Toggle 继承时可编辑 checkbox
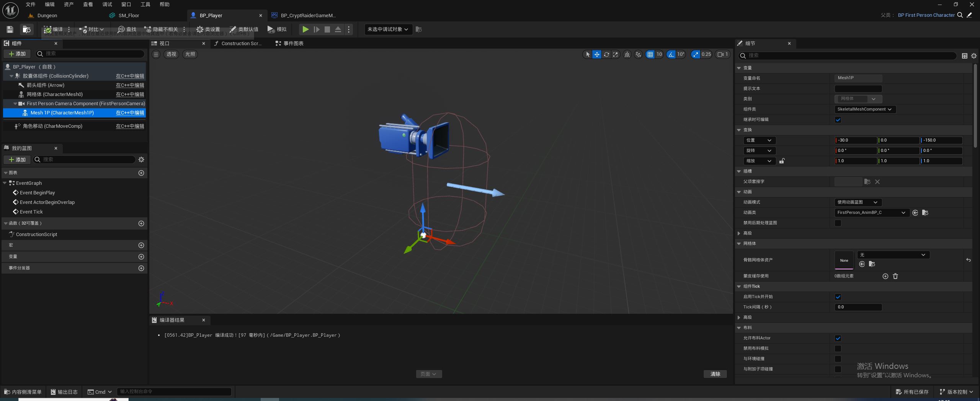980x401 pixels. pos(838,120)
